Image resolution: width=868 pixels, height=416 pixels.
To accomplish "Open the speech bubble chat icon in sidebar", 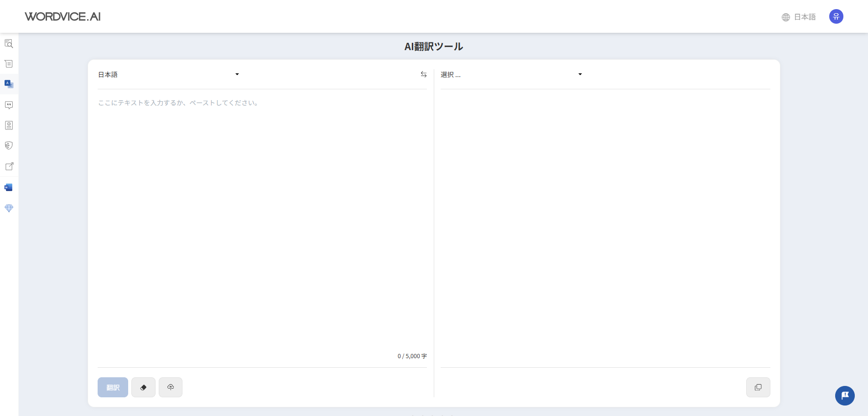I will (x=9, y=105).
